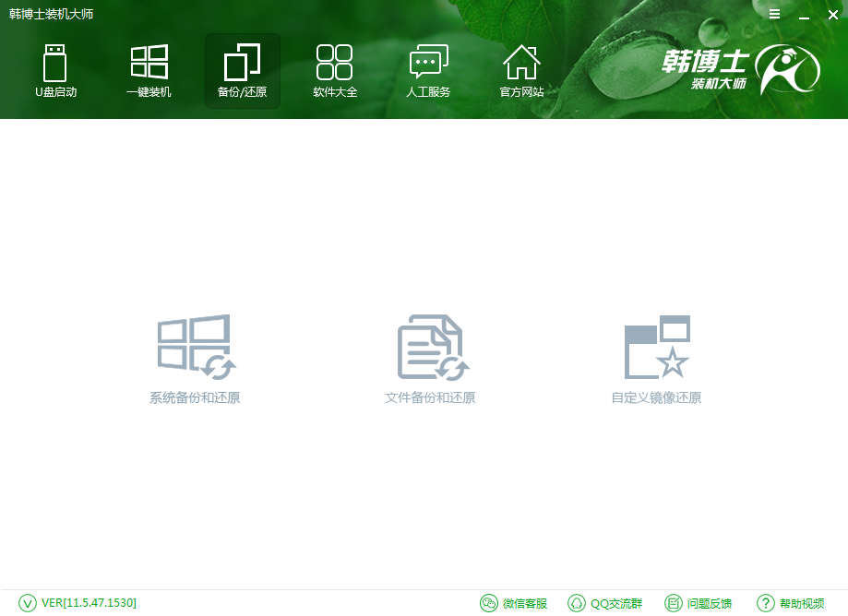The image size is (848, 616).
Task: Choose 系统备份和还原 system backup option
Action: click(x=195, y=359)
